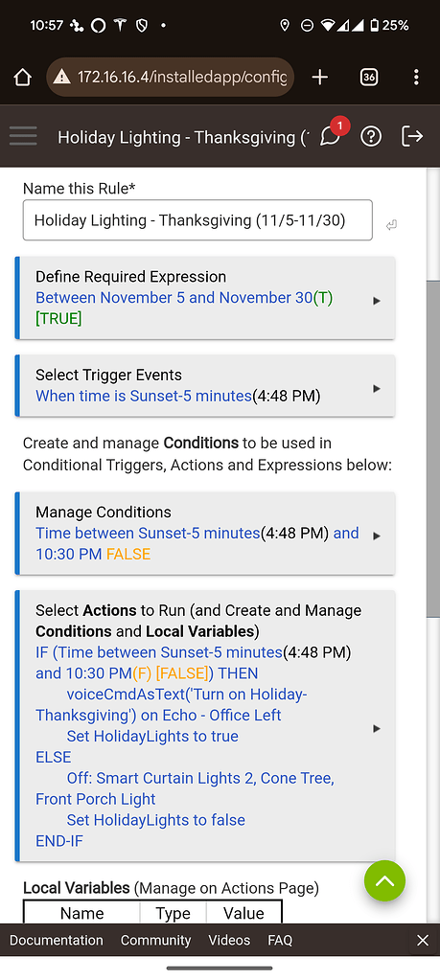440x980 pixels.
Task: Open the hamburger navigation menu
Action: tap(23, 136)
